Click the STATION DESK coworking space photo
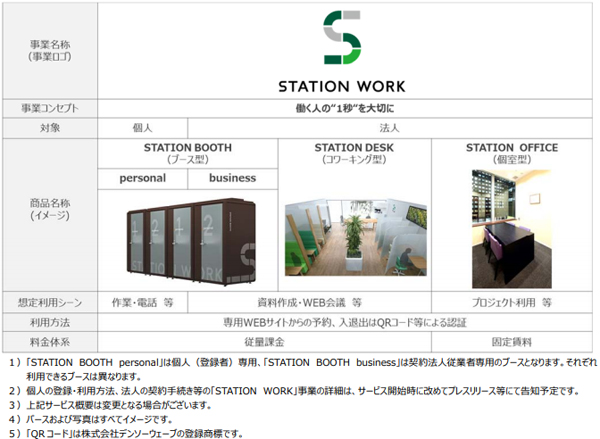600x439 pixels. (355, 237)
